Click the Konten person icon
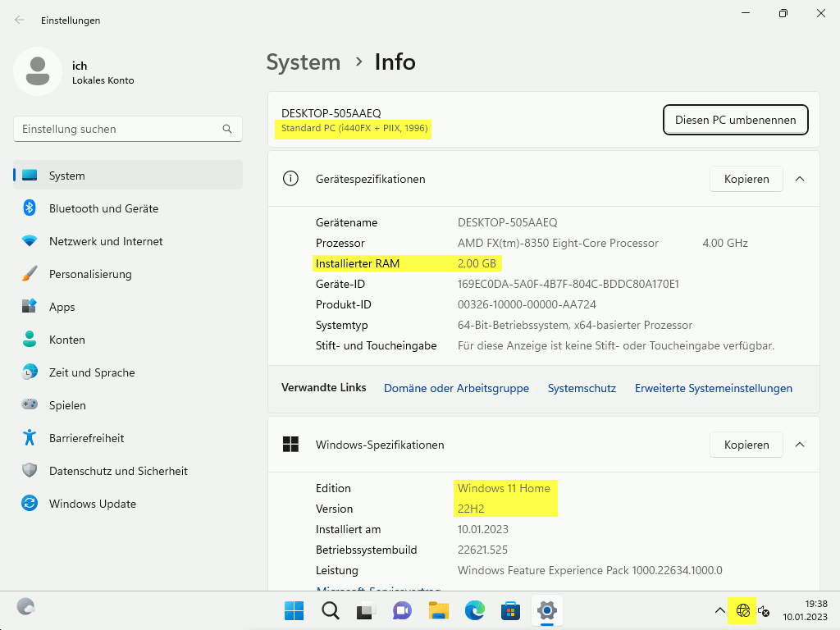The width and height of the screenshot is (840, 630). [x=30, y=339]
